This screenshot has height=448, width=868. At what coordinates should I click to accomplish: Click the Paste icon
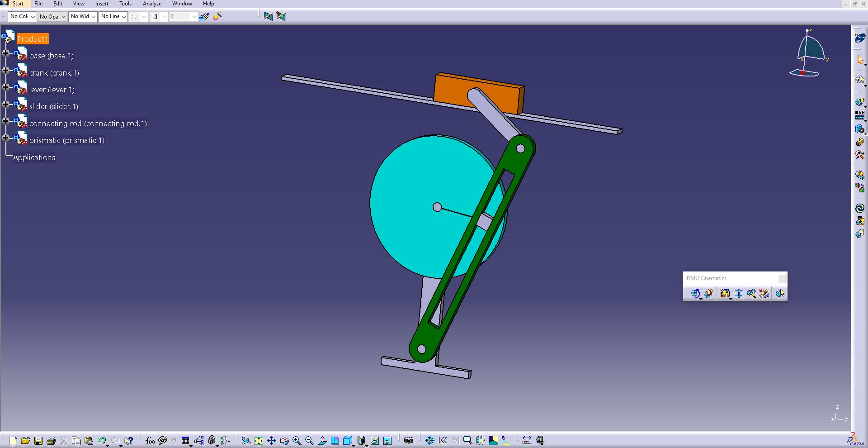click(89, 440)
